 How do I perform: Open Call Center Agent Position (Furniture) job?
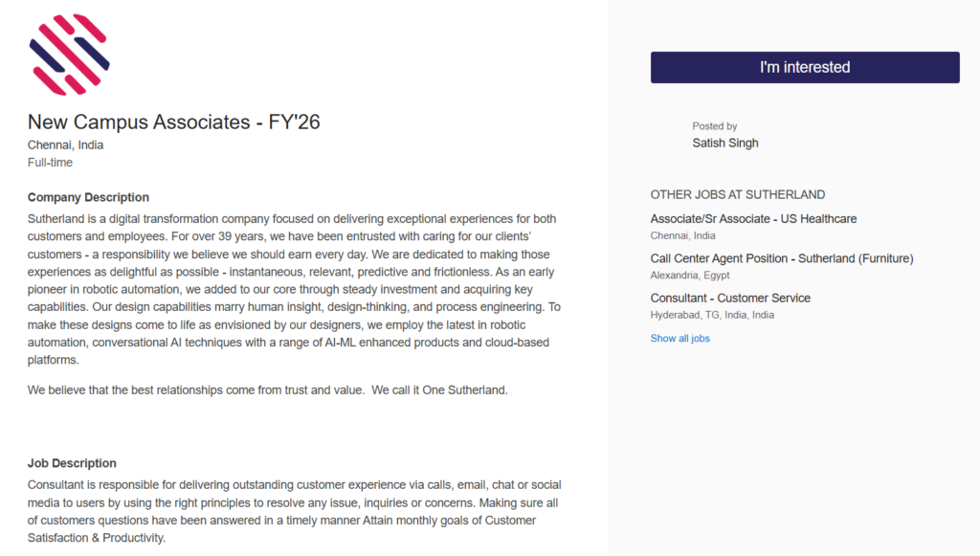click(781, 258)
